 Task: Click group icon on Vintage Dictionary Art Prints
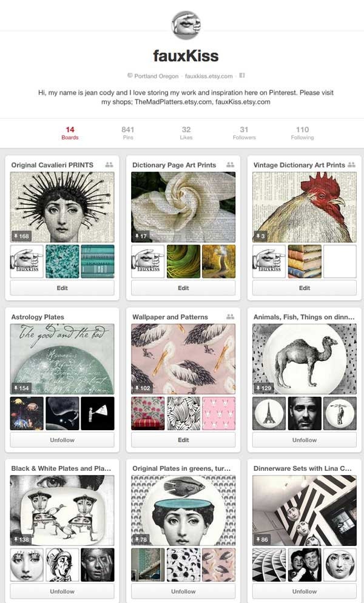351,164
